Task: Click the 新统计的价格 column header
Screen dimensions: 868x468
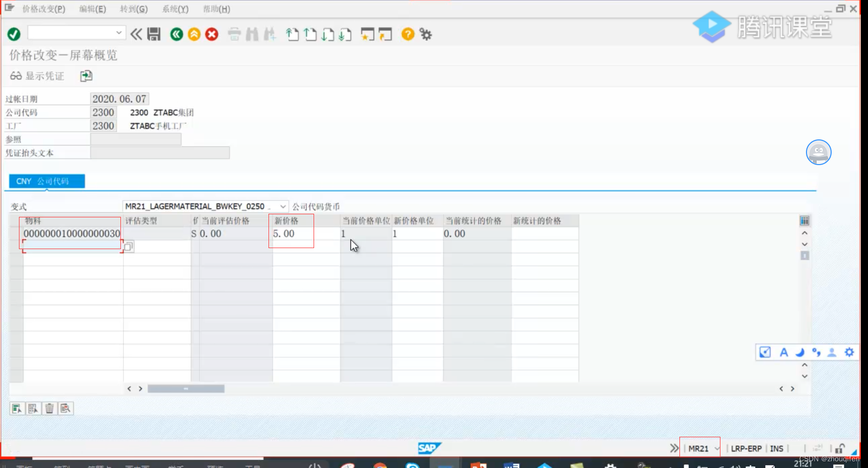Action: pos(545,221)
